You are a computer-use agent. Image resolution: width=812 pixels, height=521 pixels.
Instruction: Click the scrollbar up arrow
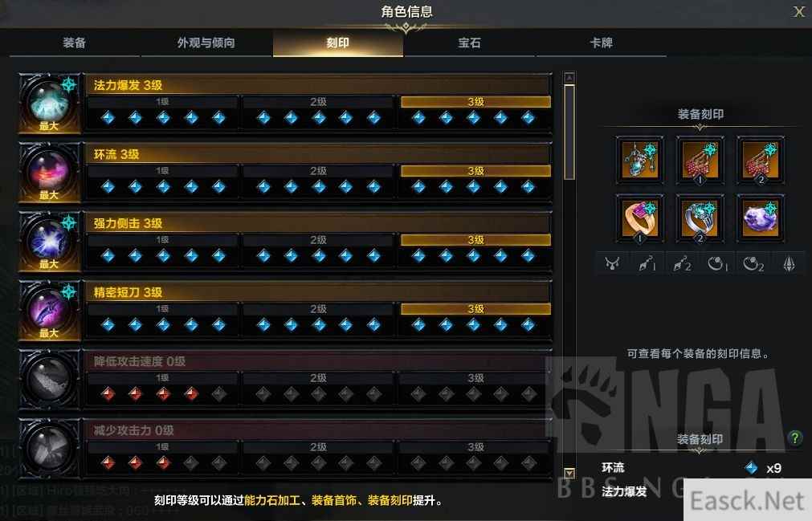tap(569, 78)
